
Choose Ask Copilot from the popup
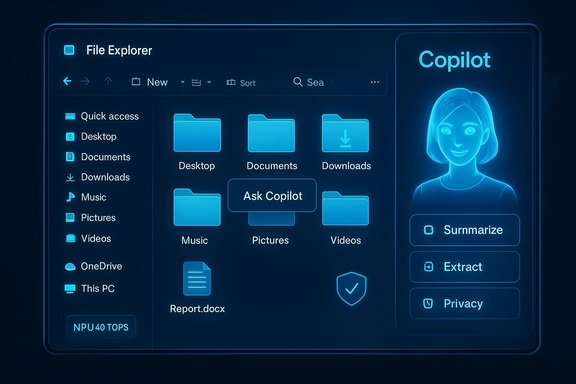[272, 195]
